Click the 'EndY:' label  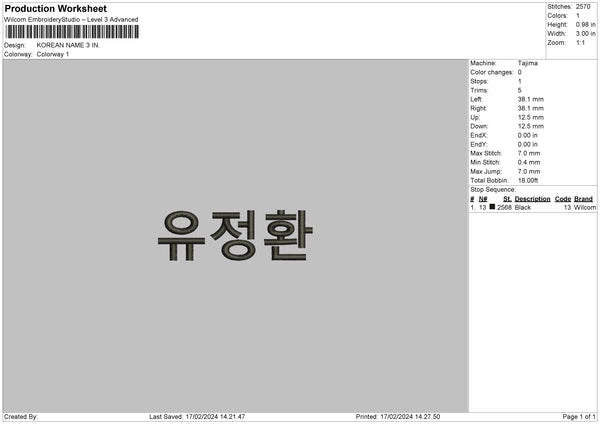point(479,144)
